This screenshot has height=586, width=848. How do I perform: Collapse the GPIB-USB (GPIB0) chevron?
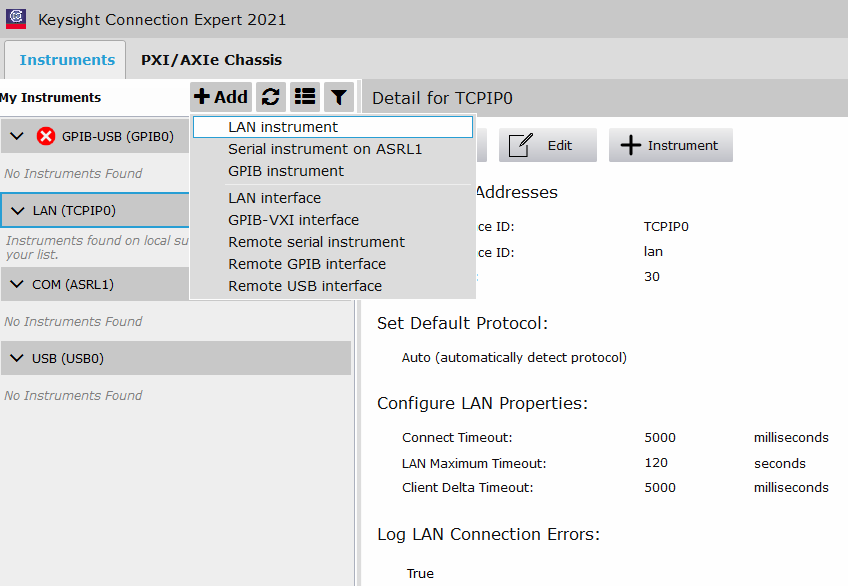click(x=17, y=136)
